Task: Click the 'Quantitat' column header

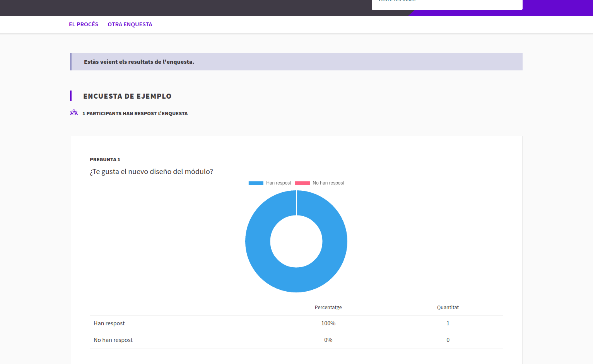Action: tap(448, 308)
